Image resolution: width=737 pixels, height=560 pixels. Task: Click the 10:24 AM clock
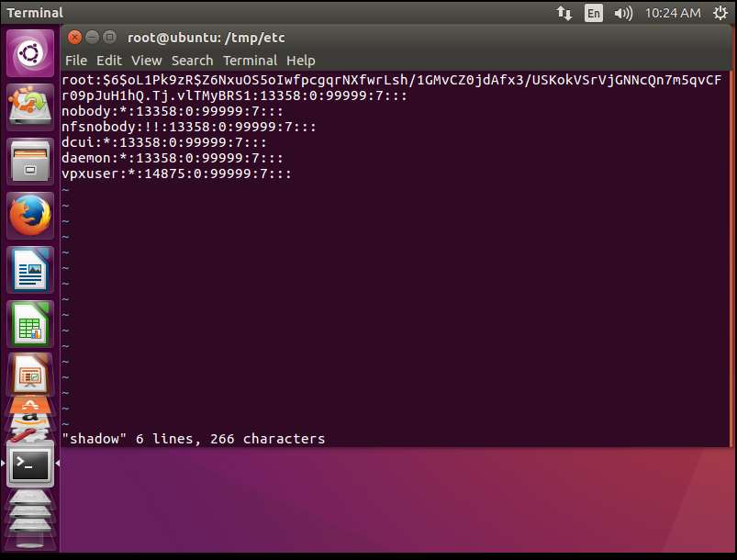[672, 13]
